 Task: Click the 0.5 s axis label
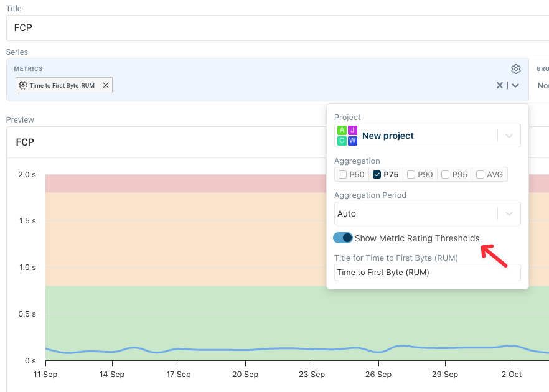(x=27, y=314)
